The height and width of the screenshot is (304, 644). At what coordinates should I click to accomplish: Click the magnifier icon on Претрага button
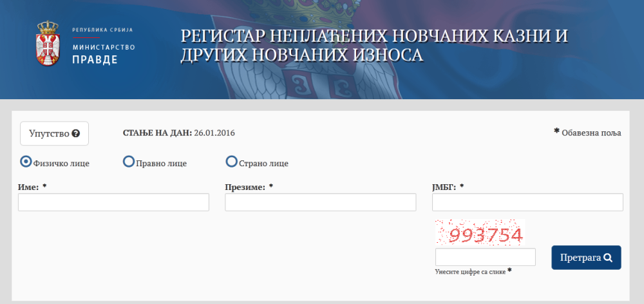(x=609, y=258)
